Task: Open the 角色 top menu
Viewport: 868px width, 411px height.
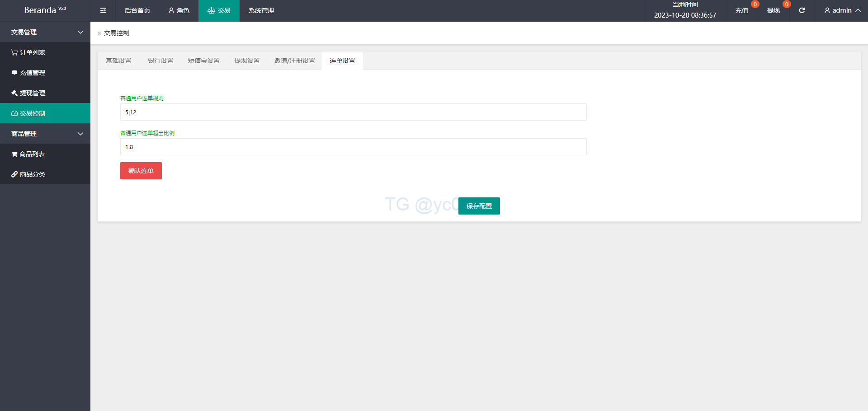Action: coord(179,10)
